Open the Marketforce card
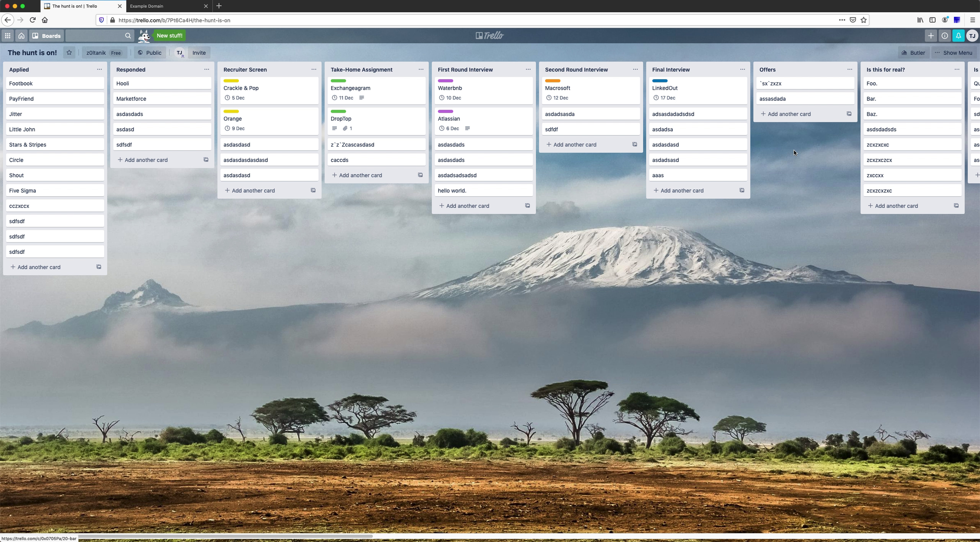980x542 pixels. (162, 99)
